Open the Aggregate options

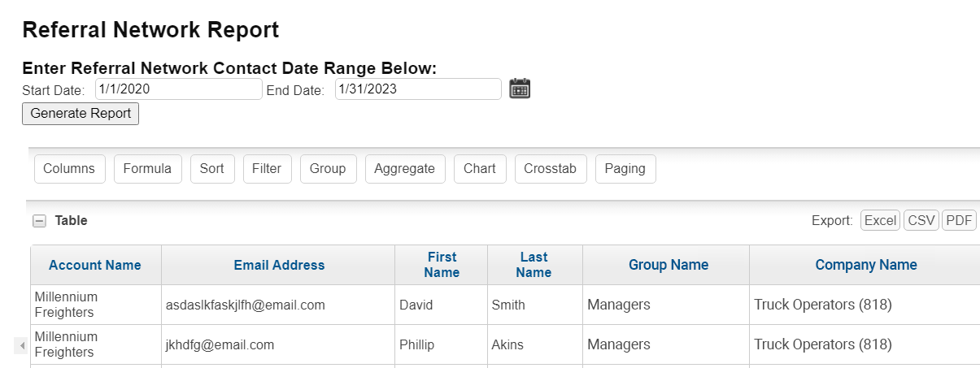click(x=405, y=169)
